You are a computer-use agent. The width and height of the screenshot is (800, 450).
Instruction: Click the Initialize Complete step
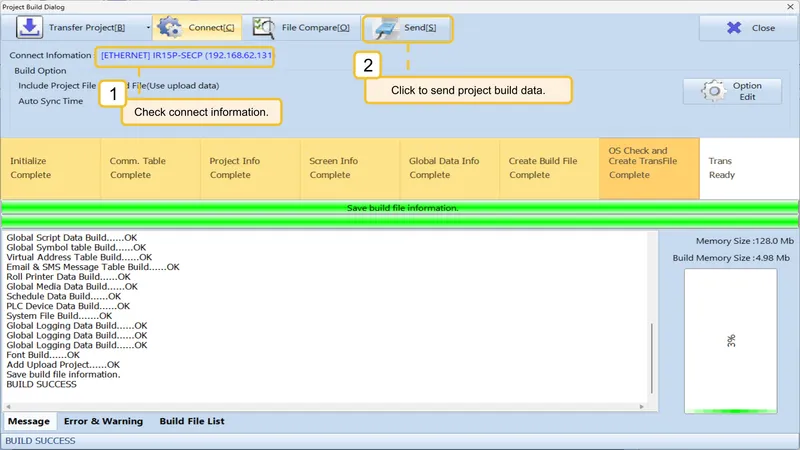click(x=51, y=168)
